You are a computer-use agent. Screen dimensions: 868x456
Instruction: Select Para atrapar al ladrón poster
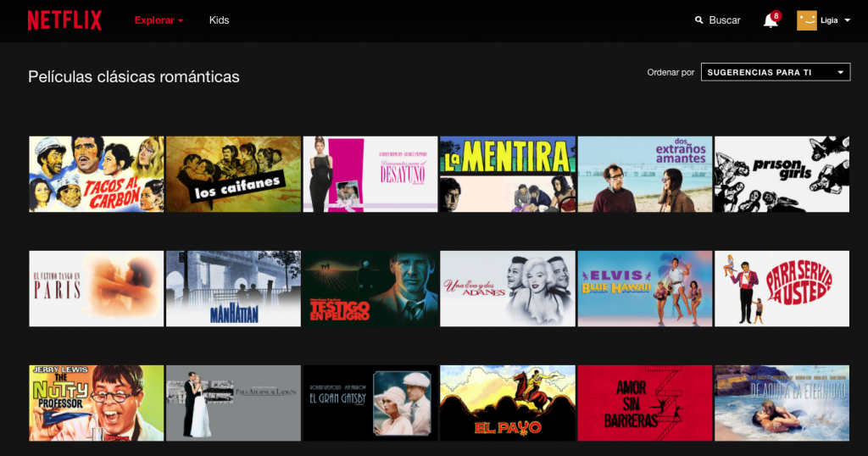[234, 403]
